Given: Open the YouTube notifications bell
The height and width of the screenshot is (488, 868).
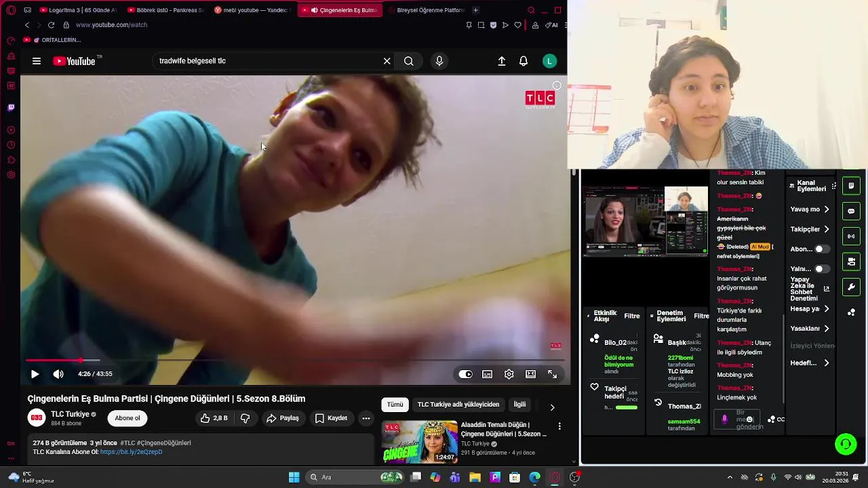Looking at the screenshot, I should coord(524,61).
